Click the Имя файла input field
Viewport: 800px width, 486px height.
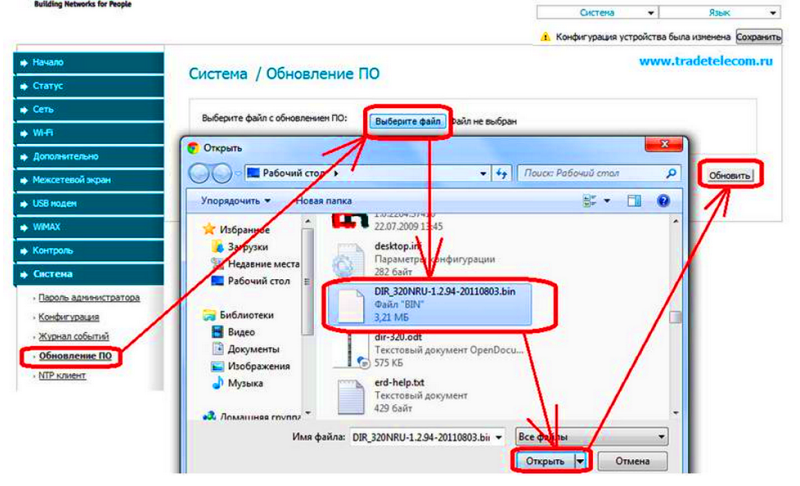point(421,437)
